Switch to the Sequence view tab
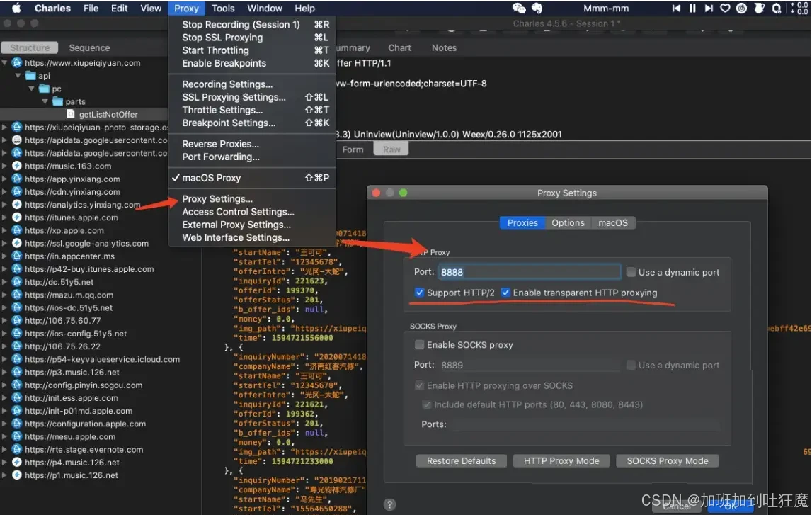The width and height of the screenshot is (812, 515). (89, 47)
